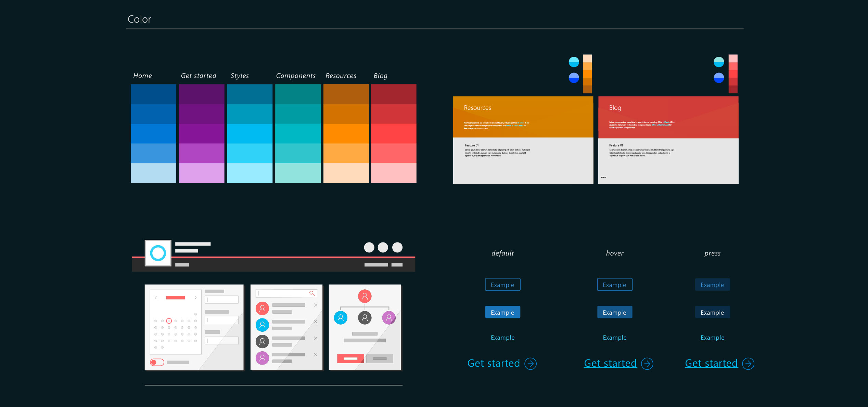Click the blue circle above the Resources card

click(x=574, y=78)
